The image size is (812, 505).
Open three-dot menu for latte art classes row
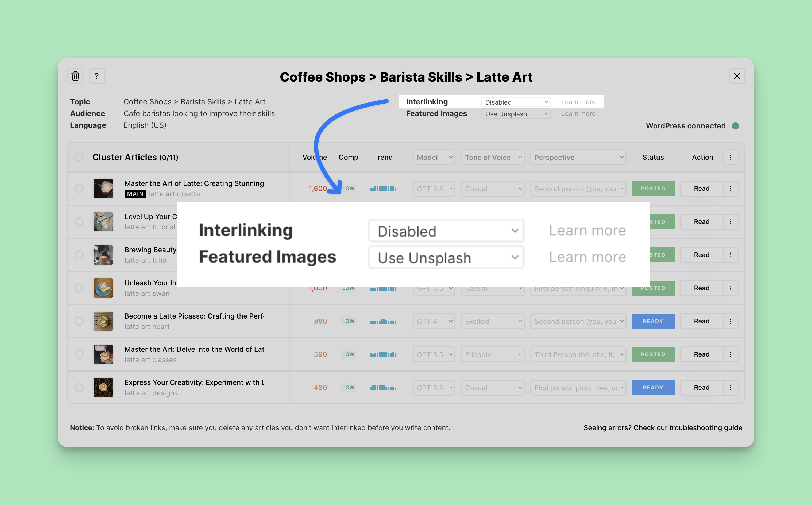tap(730, 354)
